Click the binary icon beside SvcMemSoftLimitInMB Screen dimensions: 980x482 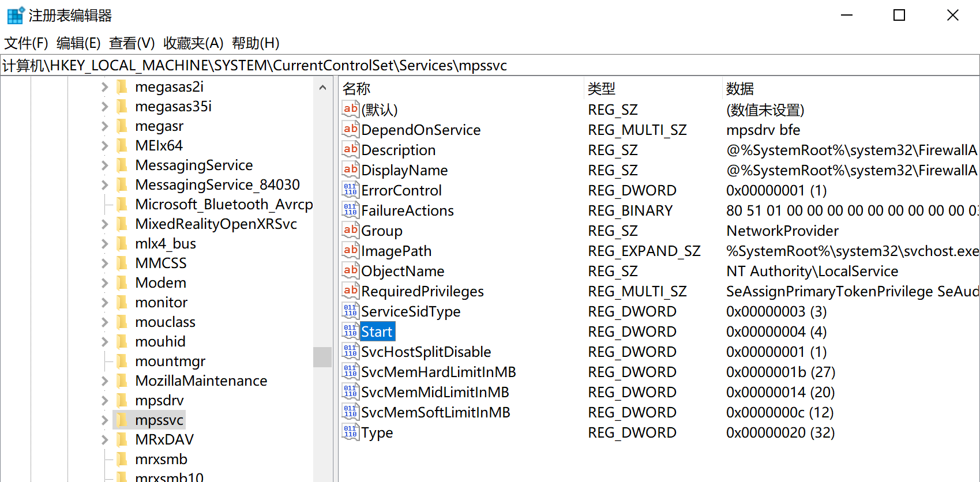click(350, 412)
